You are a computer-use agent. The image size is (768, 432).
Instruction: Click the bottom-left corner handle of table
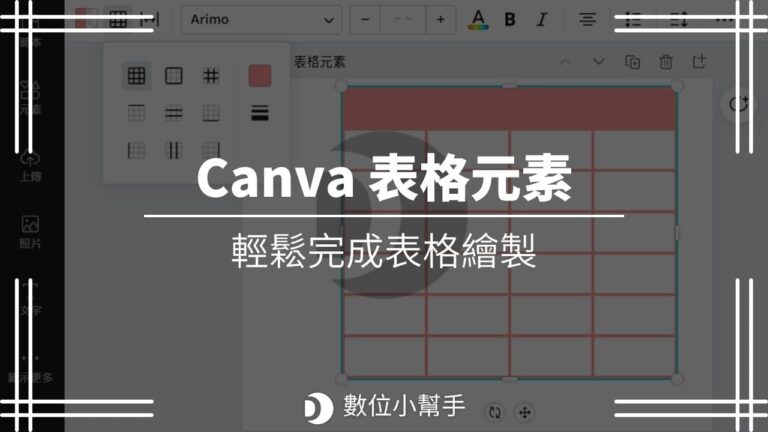341,379
